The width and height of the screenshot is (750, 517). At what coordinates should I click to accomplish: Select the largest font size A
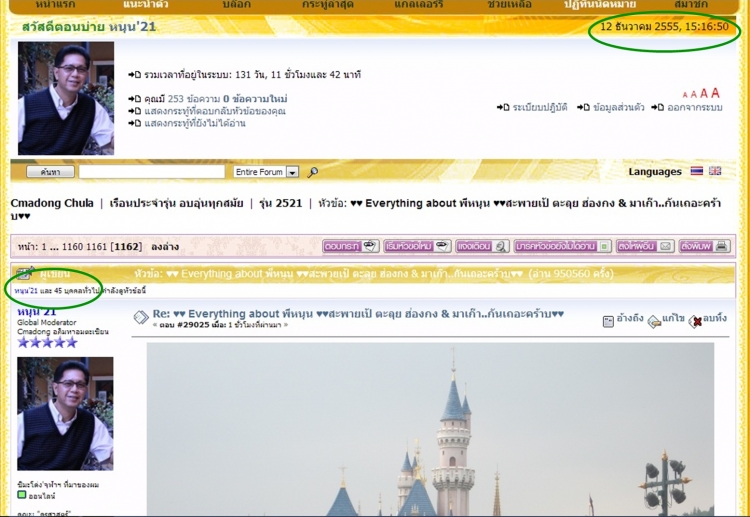tap(715, 93)
